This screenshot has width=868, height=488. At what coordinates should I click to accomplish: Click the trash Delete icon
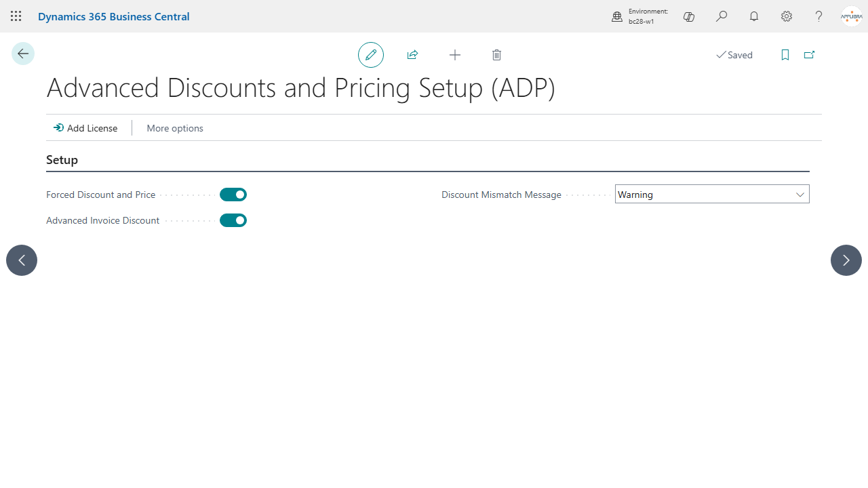point(496,55)
